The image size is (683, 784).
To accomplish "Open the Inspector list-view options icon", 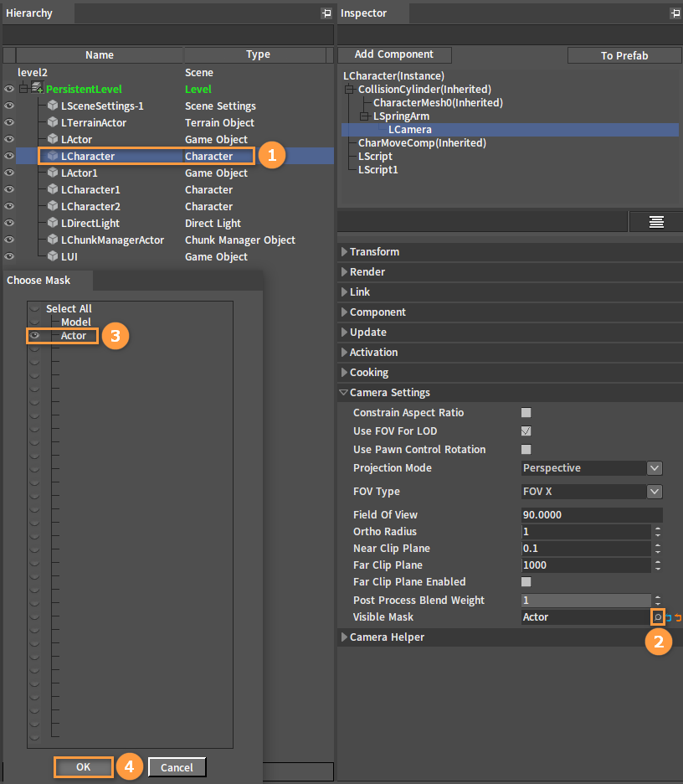I will (x=656, y=222).
